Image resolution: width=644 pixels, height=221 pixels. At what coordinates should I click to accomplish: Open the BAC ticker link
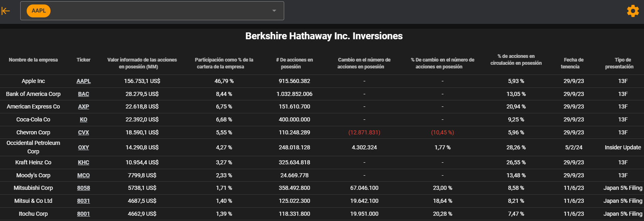click(84, 94)
